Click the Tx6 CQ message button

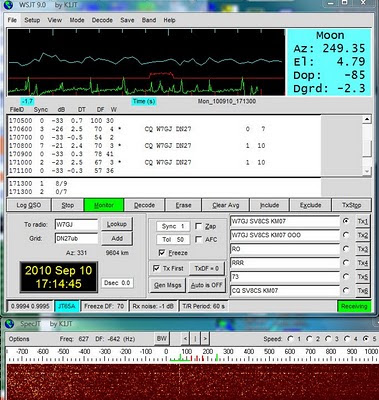click(x=363, y=291)
